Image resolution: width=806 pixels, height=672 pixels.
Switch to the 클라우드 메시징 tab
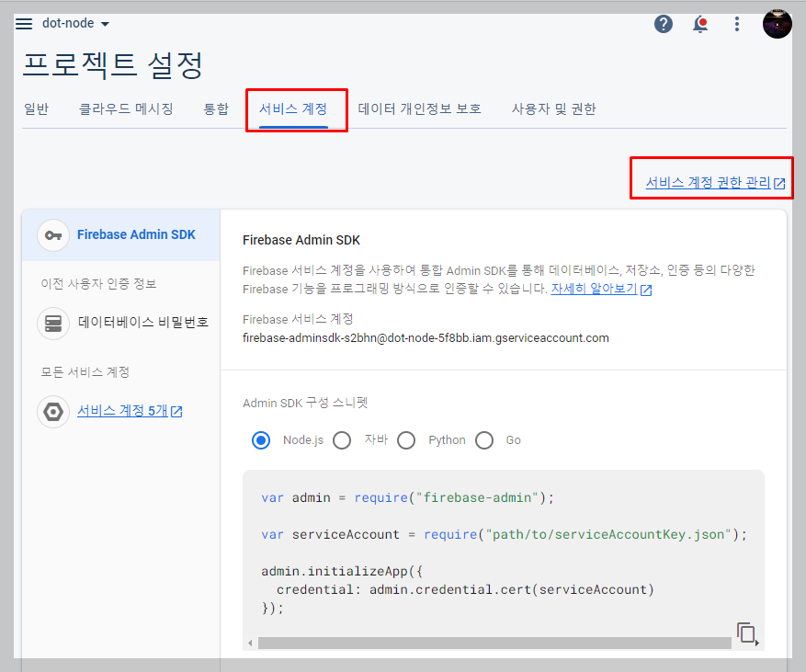(126, 109)
